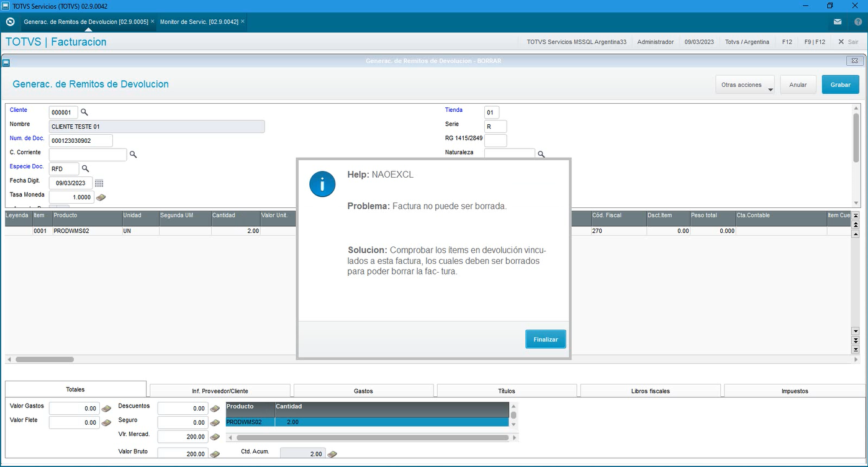Click the Tasa Moneda field
The height and width of the screenshot is (467, 868).
71,197
